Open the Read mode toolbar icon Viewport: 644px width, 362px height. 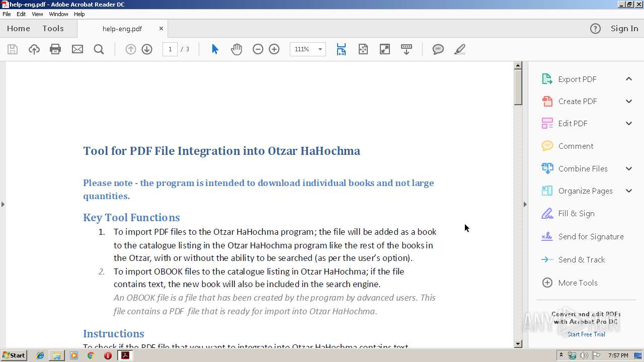point(407,49)
